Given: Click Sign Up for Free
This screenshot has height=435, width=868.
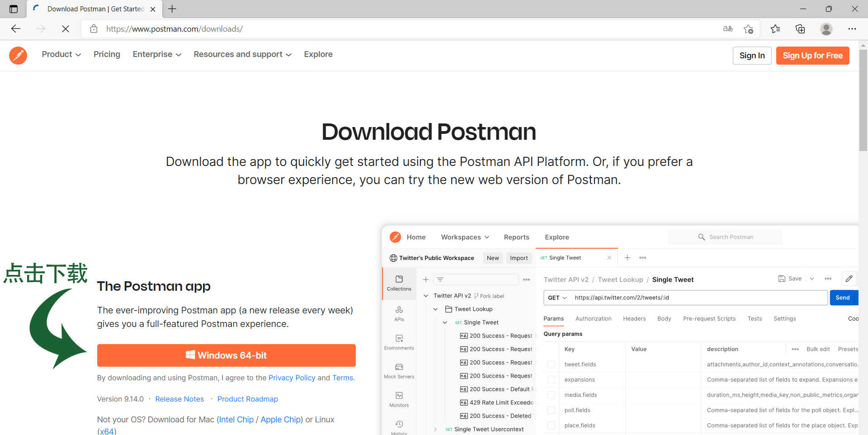Looking at the screenshot, I should pos(813,56).
